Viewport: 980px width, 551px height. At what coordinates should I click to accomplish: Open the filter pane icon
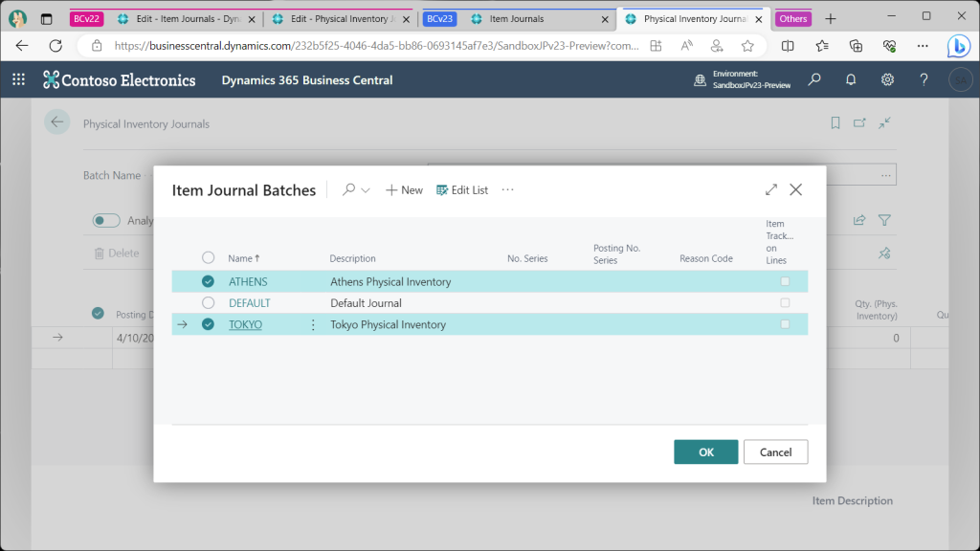point(884,220)
